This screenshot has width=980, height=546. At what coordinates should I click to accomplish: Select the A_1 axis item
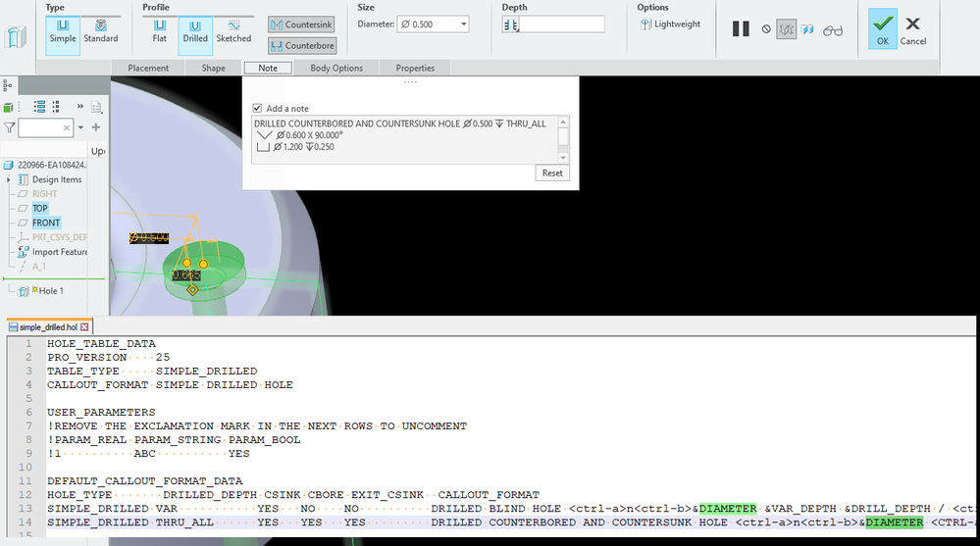click(x=39, y=266)
